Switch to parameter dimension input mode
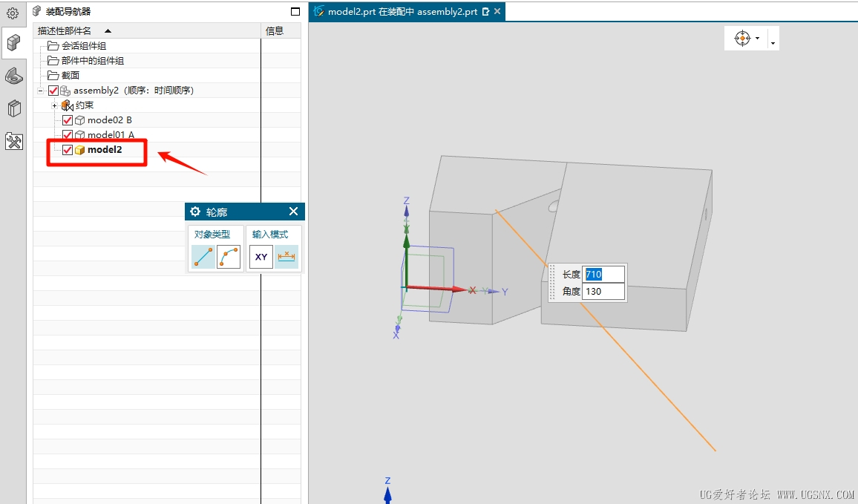 click(286, 257)
